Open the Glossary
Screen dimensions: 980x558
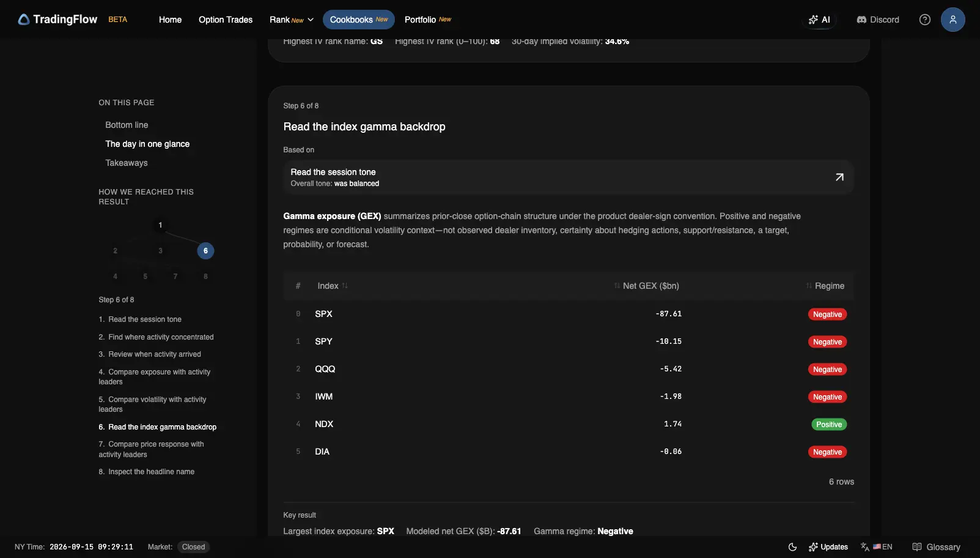click(x=937, y=547)
